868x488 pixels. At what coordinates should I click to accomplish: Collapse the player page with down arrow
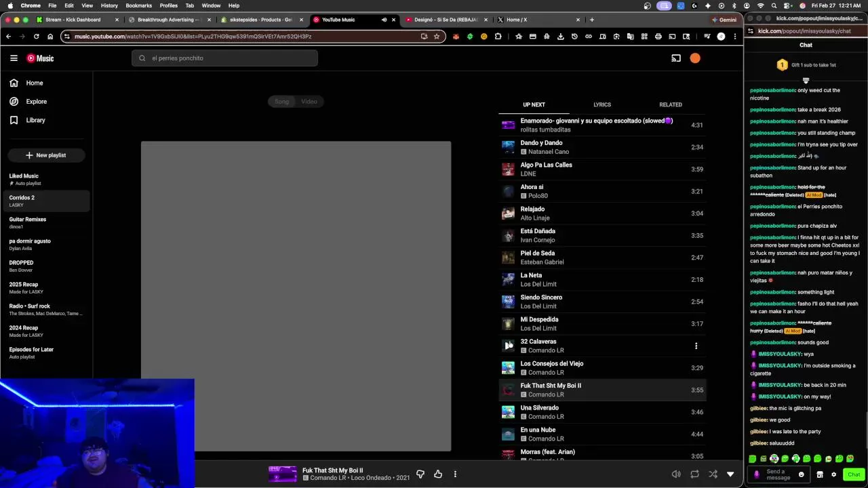(x=730, y=474)
